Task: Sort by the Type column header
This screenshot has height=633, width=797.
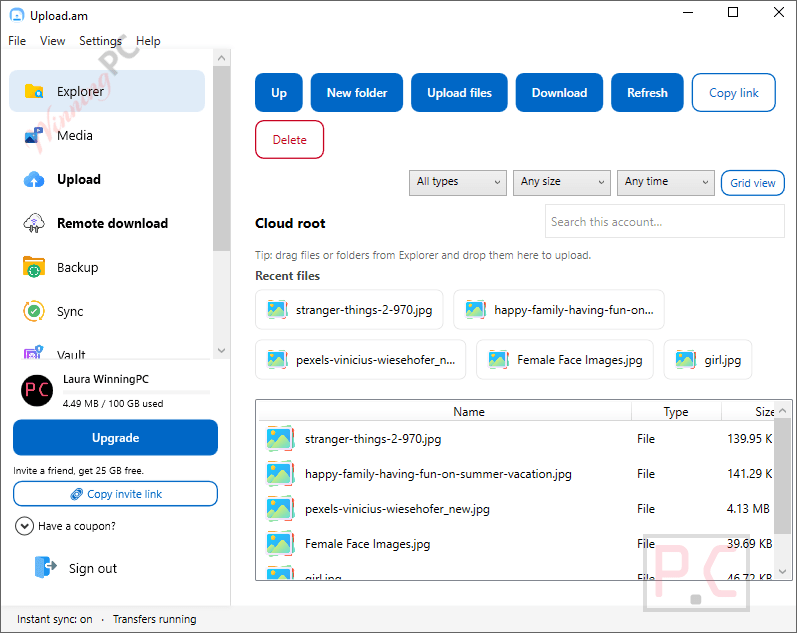Action: (x=676, y=411)
